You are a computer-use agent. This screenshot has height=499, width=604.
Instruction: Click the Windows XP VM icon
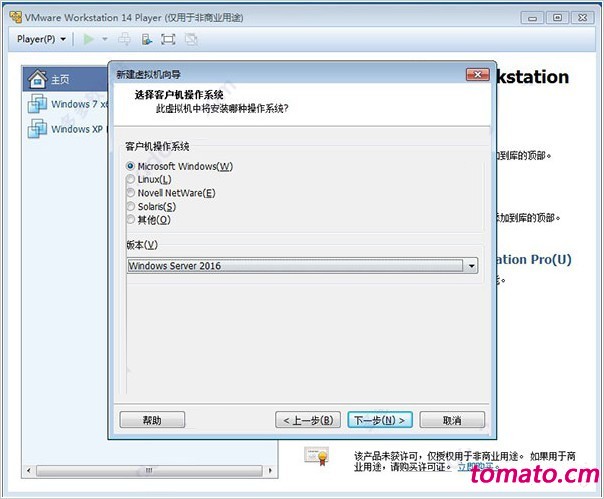tap(37, 128)
